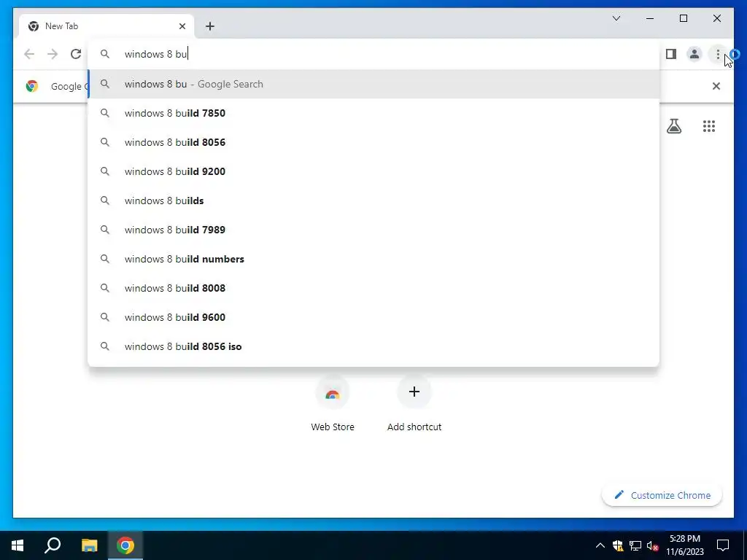Screen dimensions: 747x560
Task: Choose suggestion 'windows 8 build 8056 iso'
Action: point(373,346)
